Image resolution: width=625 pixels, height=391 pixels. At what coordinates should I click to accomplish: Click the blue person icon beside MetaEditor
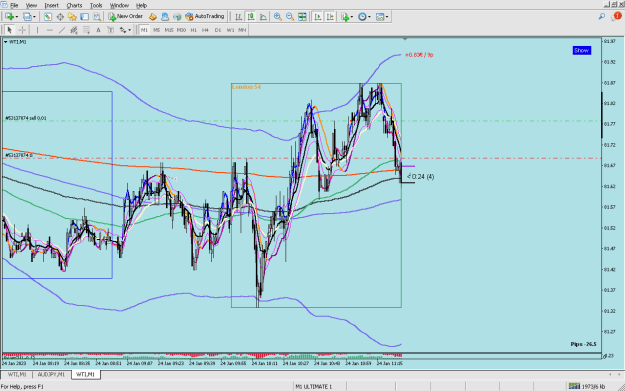tap(165, 17)
